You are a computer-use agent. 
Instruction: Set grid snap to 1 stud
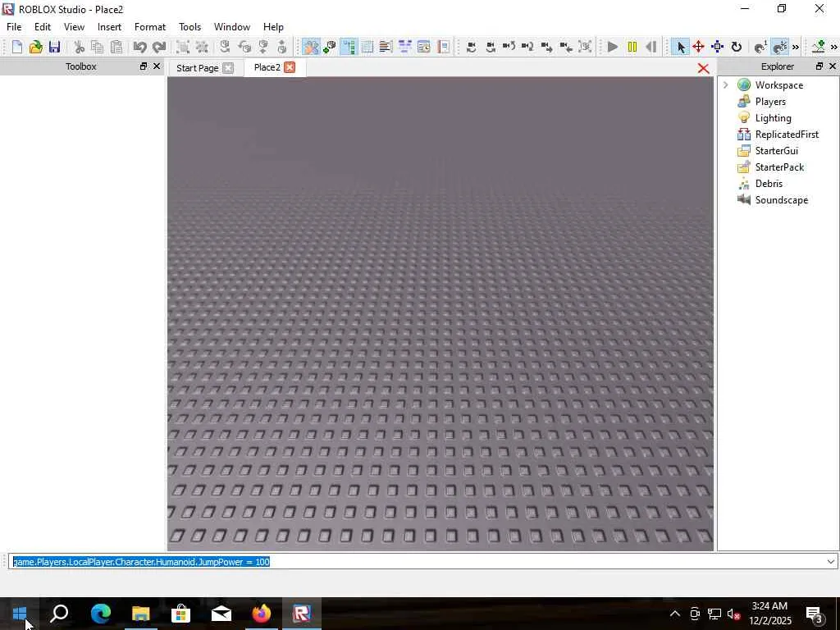pyautogui.click(x=760, y=47)
